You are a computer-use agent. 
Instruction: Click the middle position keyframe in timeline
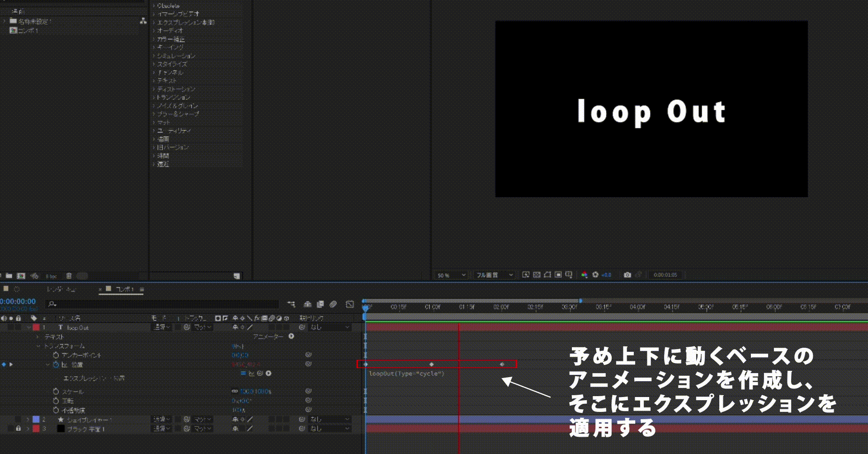tap(431, 364)
